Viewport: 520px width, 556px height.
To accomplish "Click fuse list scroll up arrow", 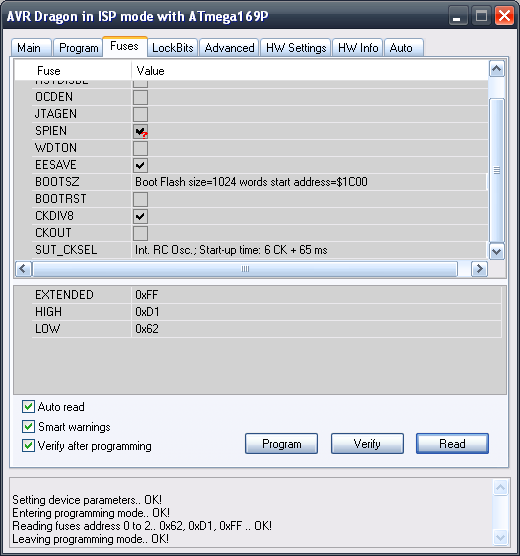I will tap(497, 69).
